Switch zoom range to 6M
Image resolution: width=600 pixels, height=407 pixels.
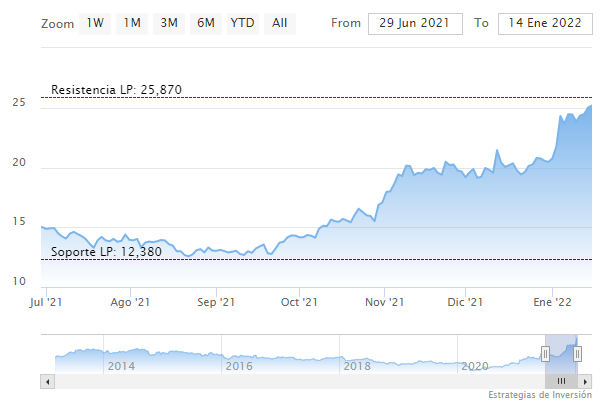pyautogui.click(x=205, y=23)
